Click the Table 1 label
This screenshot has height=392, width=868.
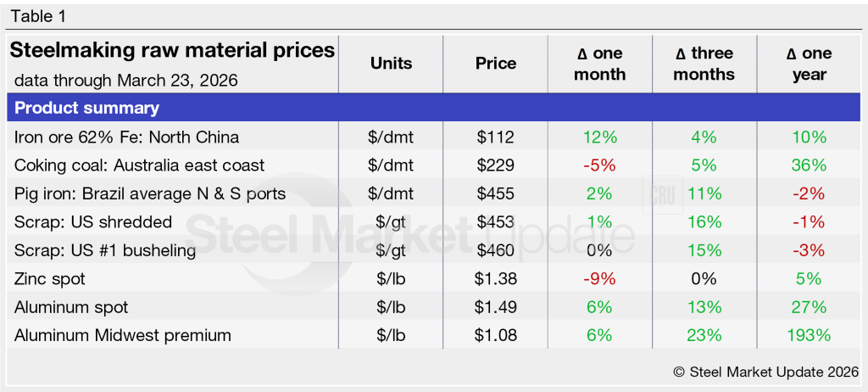click(38, 16)
